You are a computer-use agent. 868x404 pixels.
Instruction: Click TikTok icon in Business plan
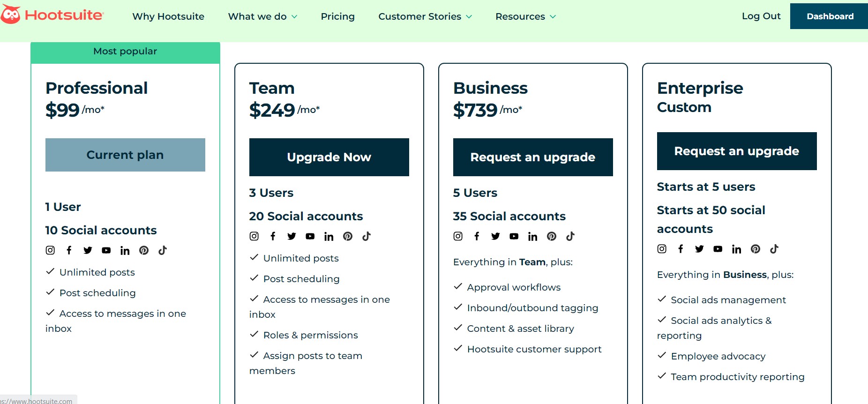coord(570,236)
